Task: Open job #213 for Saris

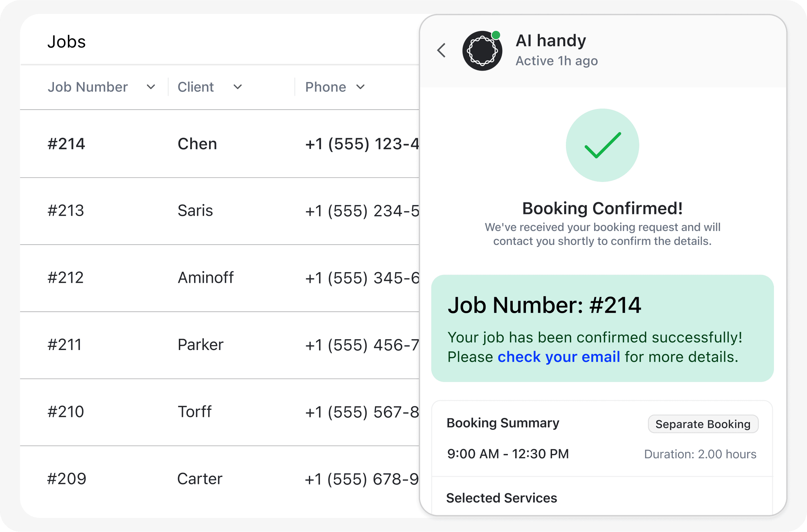Action: (x=195, y=211)
